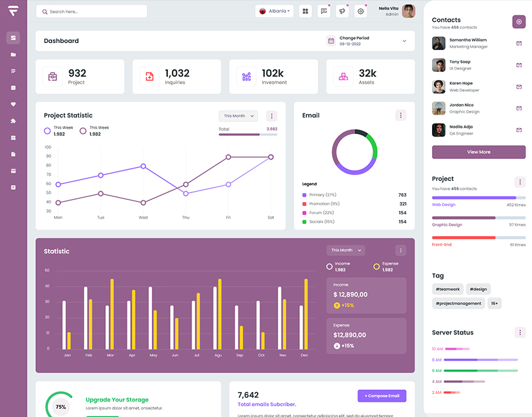Expand This Month dropdown in Project Statistic
Screen dimensions: 532x417
(238, 116)
